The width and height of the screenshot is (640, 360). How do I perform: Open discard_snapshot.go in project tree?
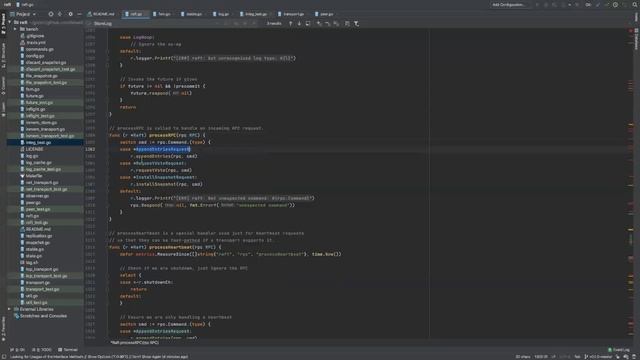coord(43,62)
